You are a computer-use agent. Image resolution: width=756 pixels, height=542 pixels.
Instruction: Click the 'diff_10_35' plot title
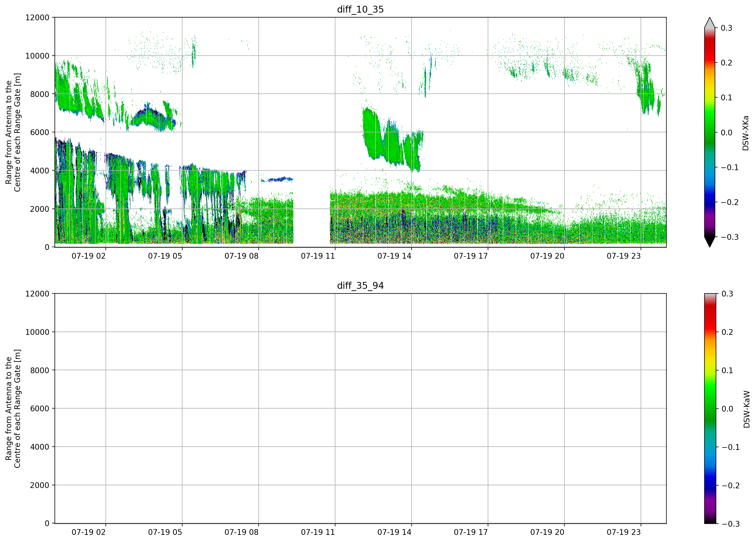click(360, 9)
